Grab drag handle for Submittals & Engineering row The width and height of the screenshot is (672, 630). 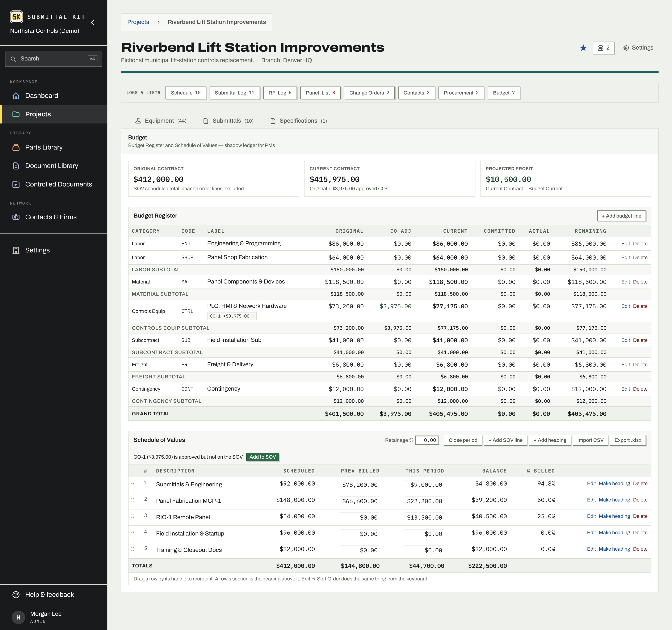coord(132,484)
